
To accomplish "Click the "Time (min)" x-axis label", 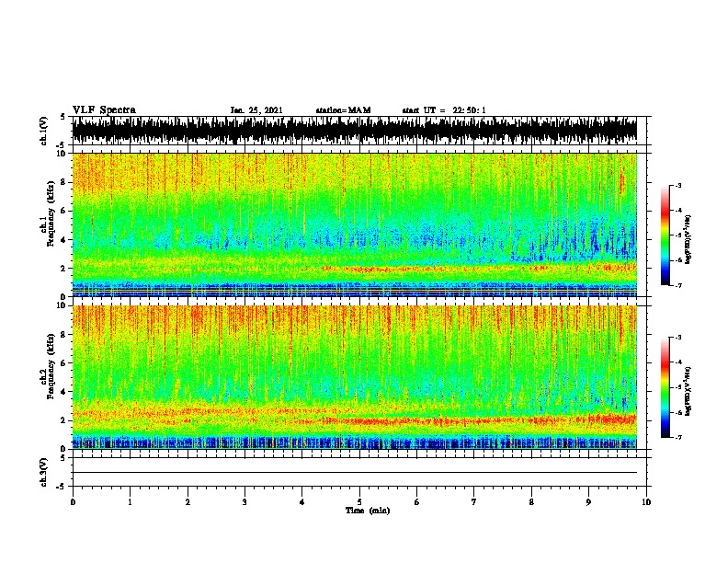I will [x=368, y=511].
